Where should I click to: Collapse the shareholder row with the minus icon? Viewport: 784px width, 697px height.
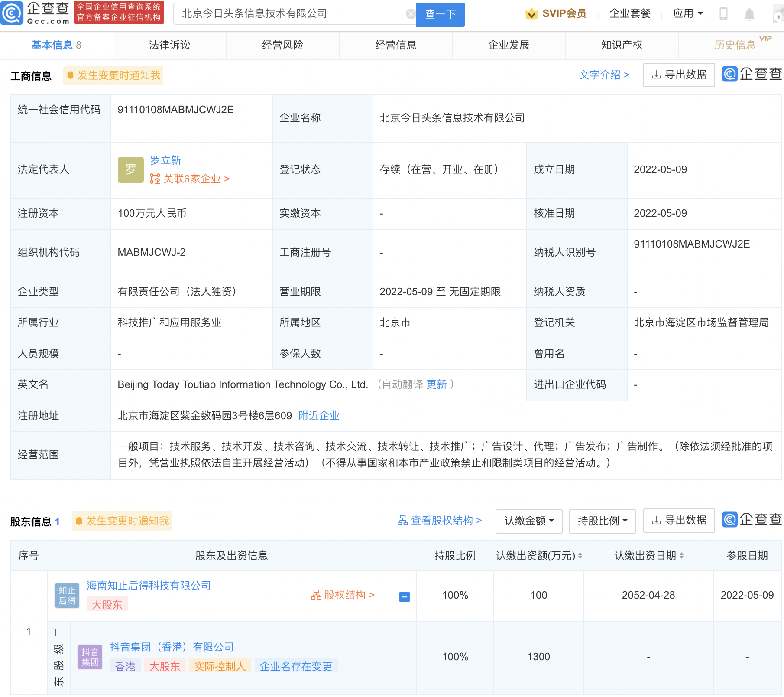tap(404, 597)
